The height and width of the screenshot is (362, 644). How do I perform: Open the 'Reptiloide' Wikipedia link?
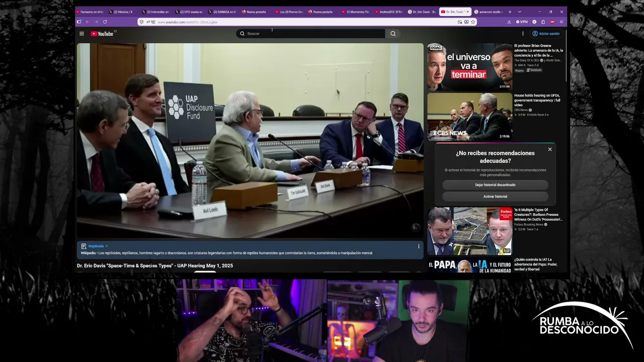click(98, 246)
